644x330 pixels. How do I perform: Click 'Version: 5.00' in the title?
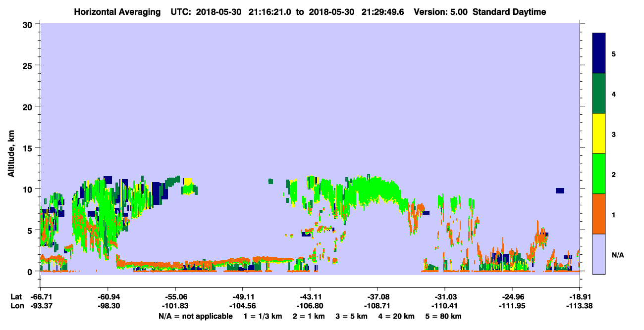(x=441, y=12)
